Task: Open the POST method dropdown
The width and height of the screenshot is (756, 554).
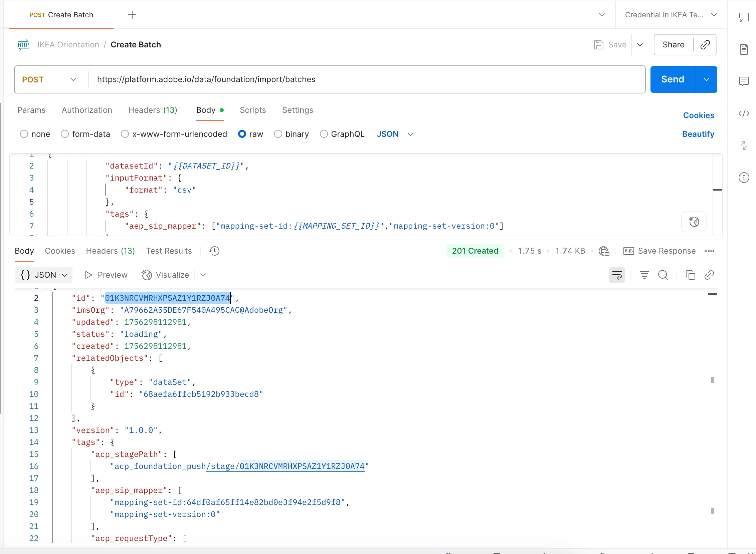Action: [50, 79]
